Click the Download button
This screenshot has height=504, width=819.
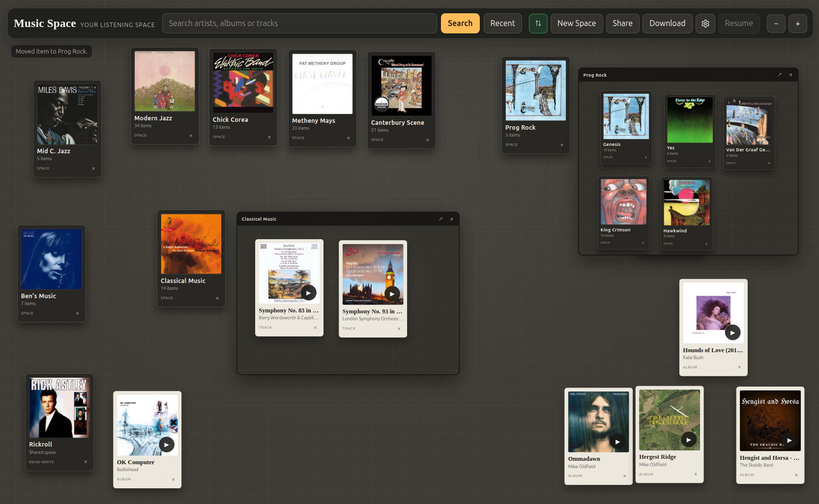[x=667, y=24]
